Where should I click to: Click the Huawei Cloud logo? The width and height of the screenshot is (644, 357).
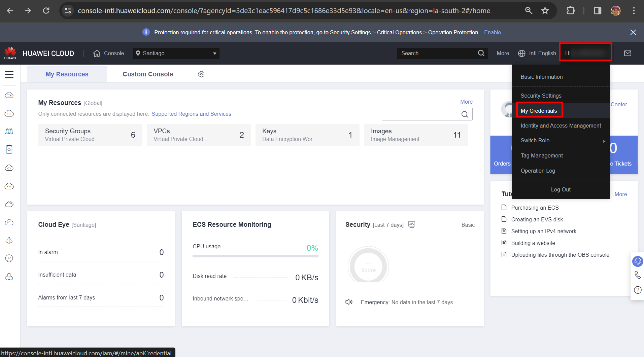coord(10,53)
